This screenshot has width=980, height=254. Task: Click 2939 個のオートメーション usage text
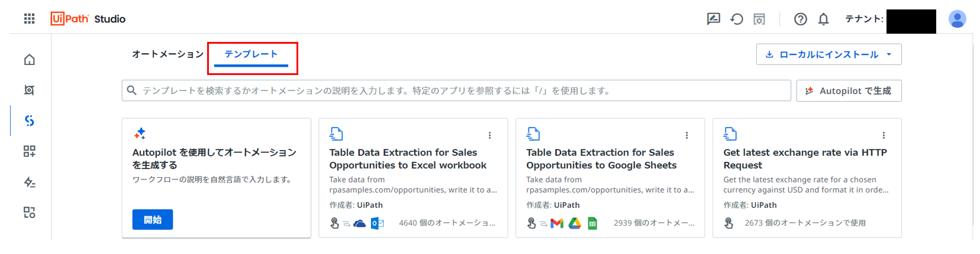coord(654,223)
